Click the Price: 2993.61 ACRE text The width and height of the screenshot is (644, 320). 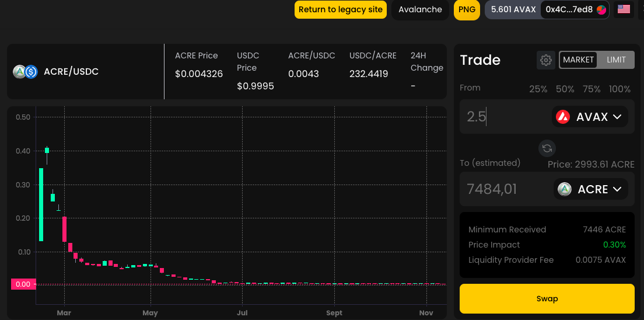[x=591, y=165]
